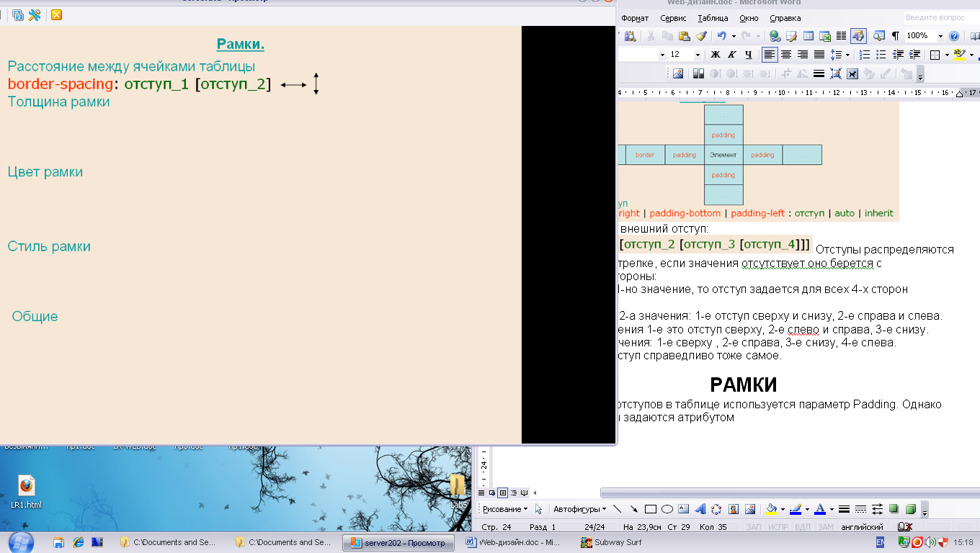
Task: Open Справка menu in Word
Action: pos(785,18)
